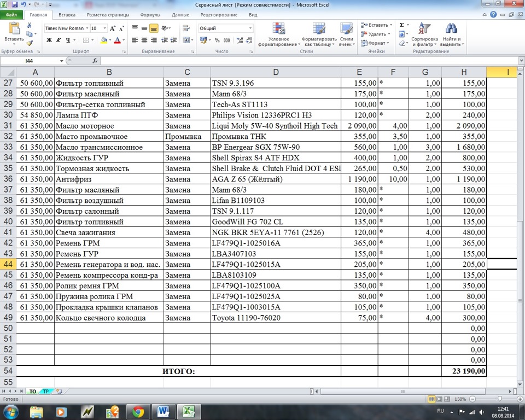The height and width of the screenshot is (420, 525).
Task: Toggle the highlighted bottom alignment button
Action: (x=154, y=28)
